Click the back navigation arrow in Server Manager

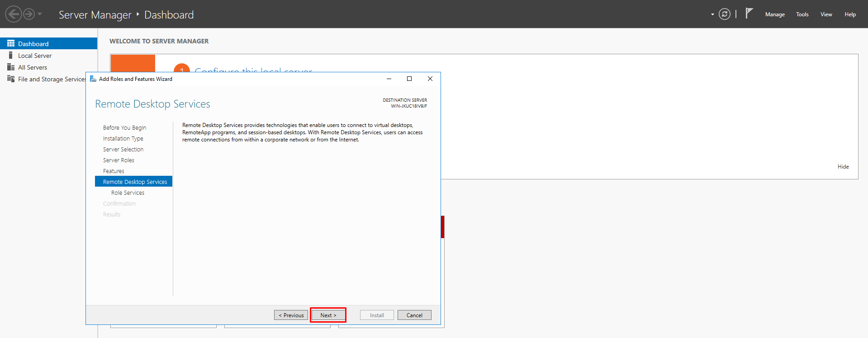[x=14, y=14]
